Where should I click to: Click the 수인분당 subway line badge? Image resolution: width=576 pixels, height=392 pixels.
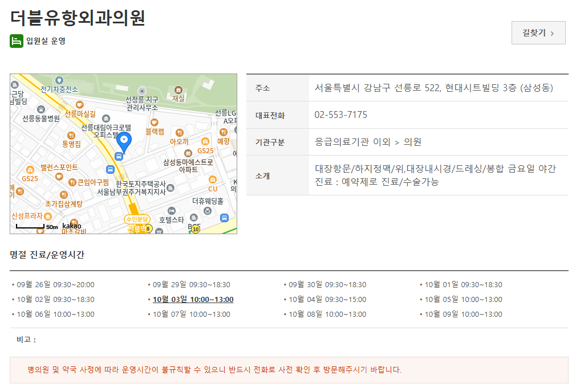[137, 219]
